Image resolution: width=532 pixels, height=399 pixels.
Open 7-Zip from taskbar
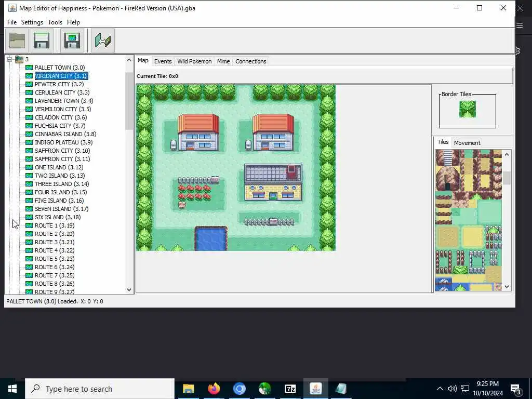[290, 389]
